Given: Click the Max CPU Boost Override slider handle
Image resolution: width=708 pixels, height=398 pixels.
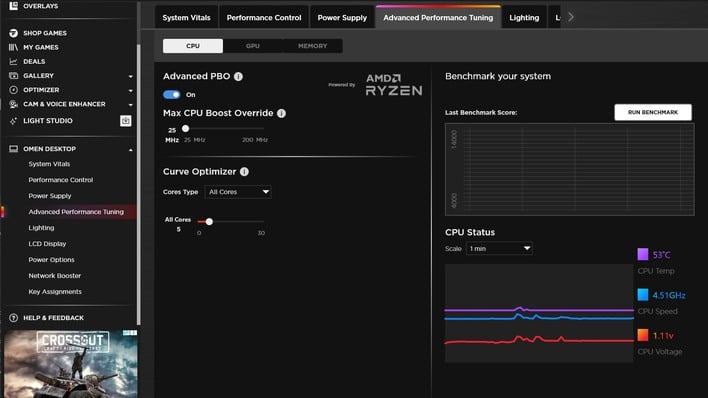Looking at the screenshot, I should coord(186,129).
